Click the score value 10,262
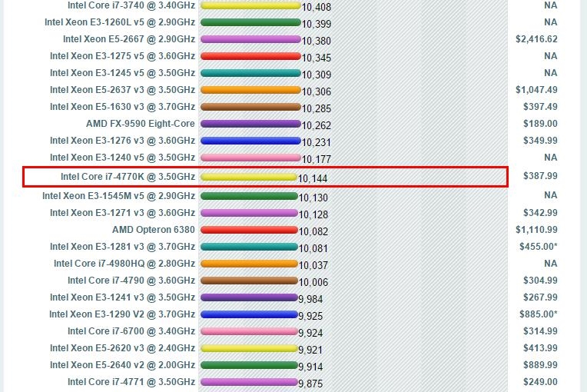587x392 pixels. [317, 125]
